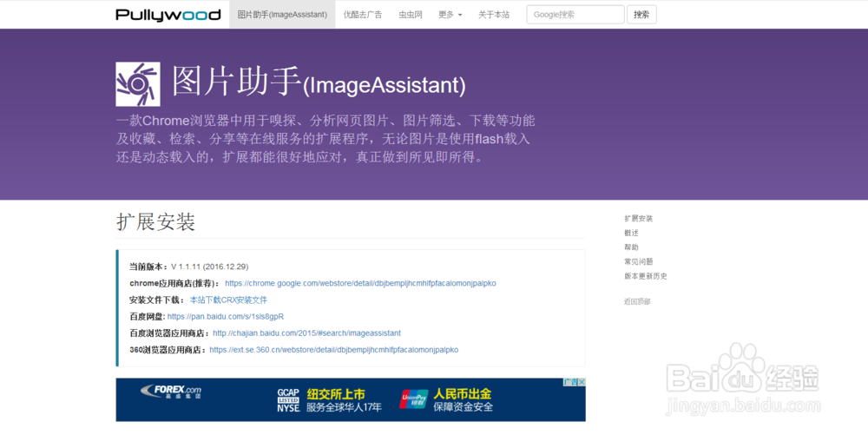The height and width of the screenshot is (435, 868).
Task: Open the 优酷去广告 nav item
Action: 363,15
